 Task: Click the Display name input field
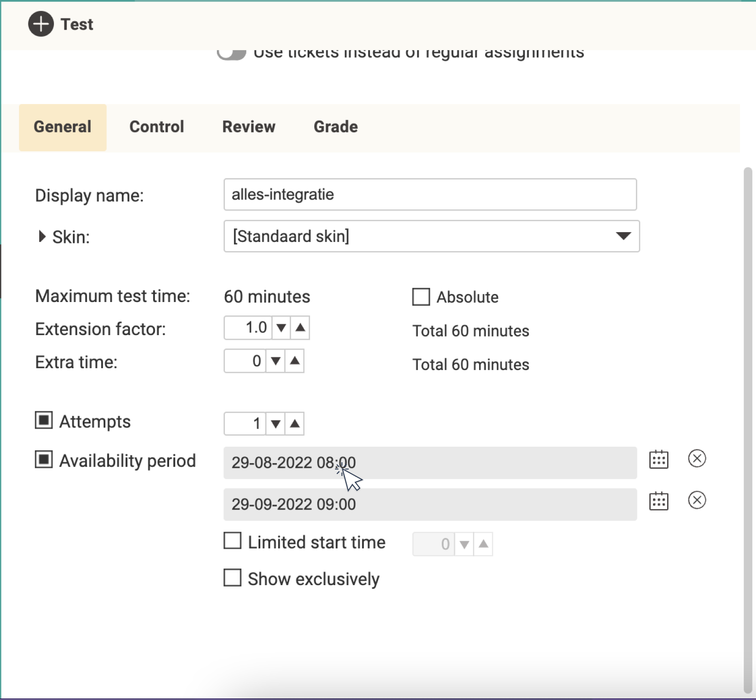[x=430, y=194]
